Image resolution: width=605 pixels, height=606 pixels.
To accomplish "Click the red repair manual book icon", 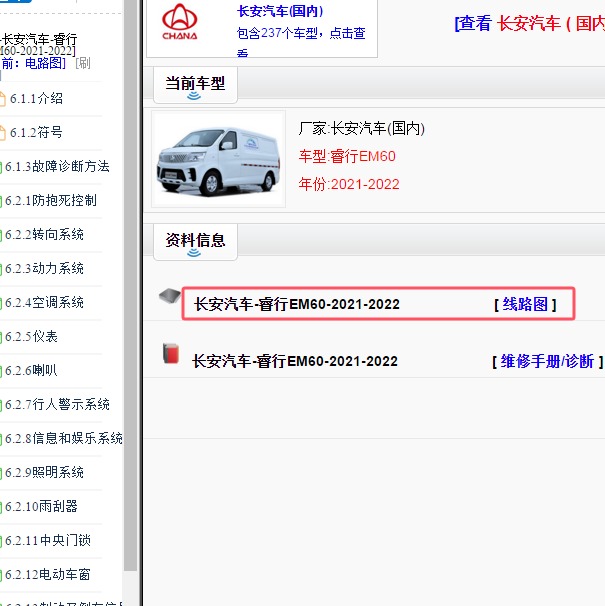I will [x=170, y=353].
